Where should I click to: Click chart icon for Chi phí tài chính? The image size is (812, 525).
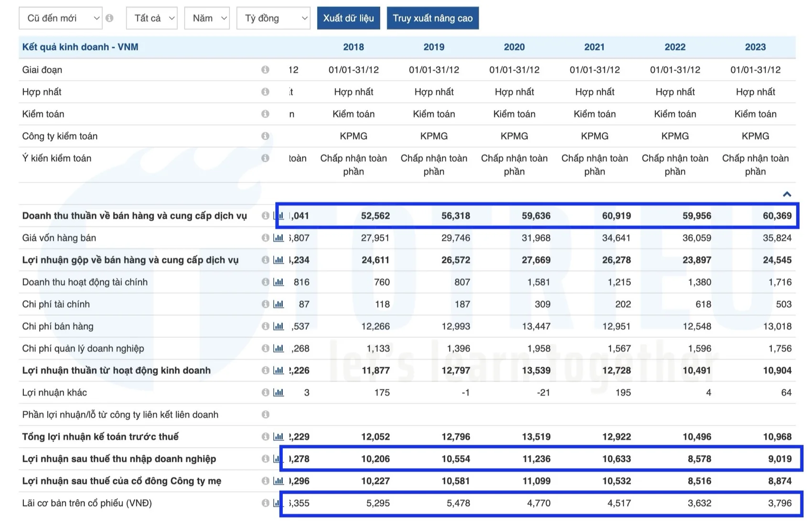[278, 304]
